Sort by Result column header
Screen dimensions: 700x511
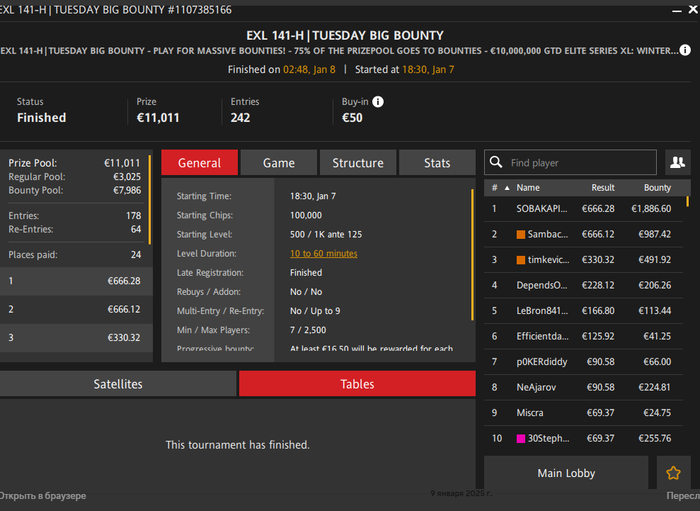point(603,188)
